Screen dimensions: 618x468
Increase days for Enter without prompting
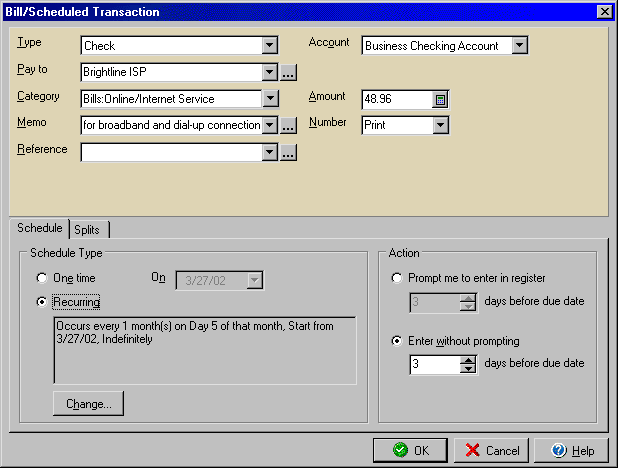[x=468, y=360]
